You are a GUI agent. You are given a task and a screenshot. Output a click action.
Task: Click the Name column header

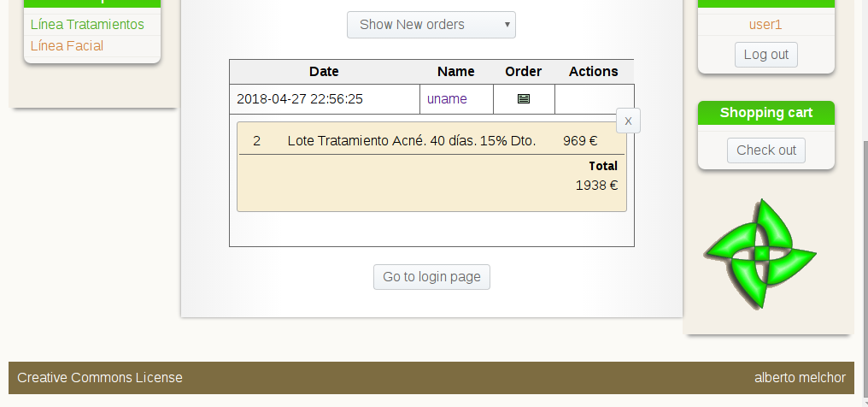pos(455,72)
